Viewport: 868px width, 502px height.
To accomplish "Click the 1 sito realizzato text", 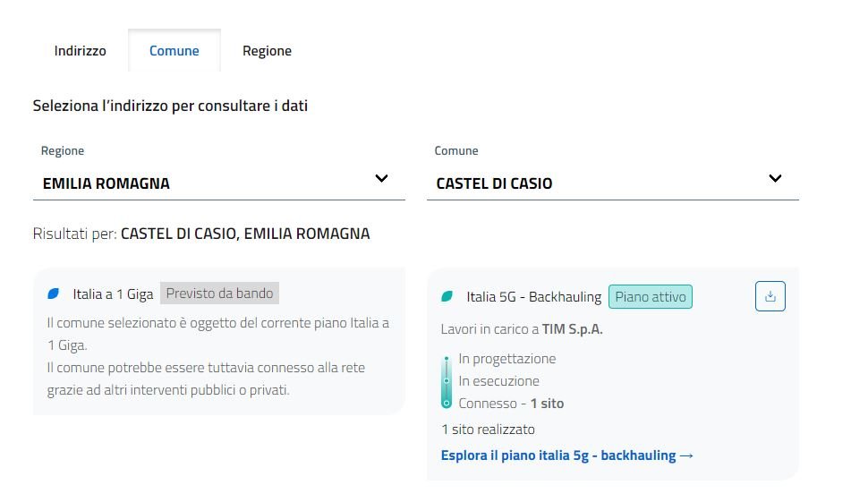I will point(489,430).
